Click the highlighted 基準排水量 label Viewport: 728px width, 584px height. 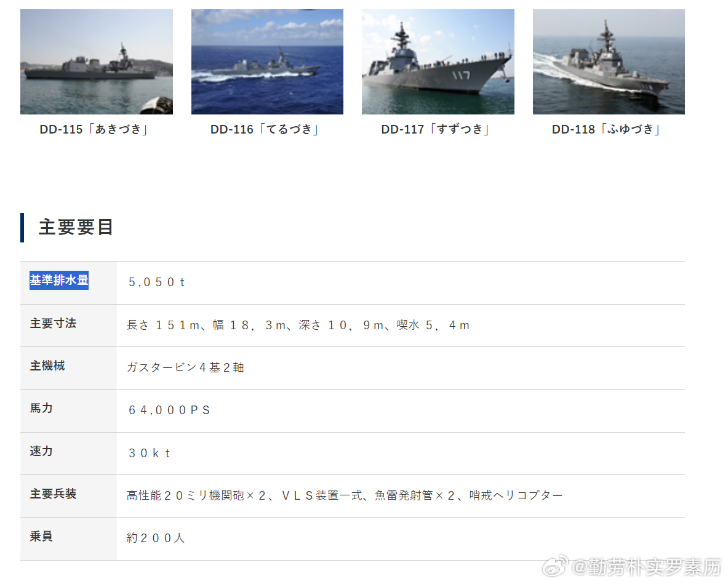point(59,281)
